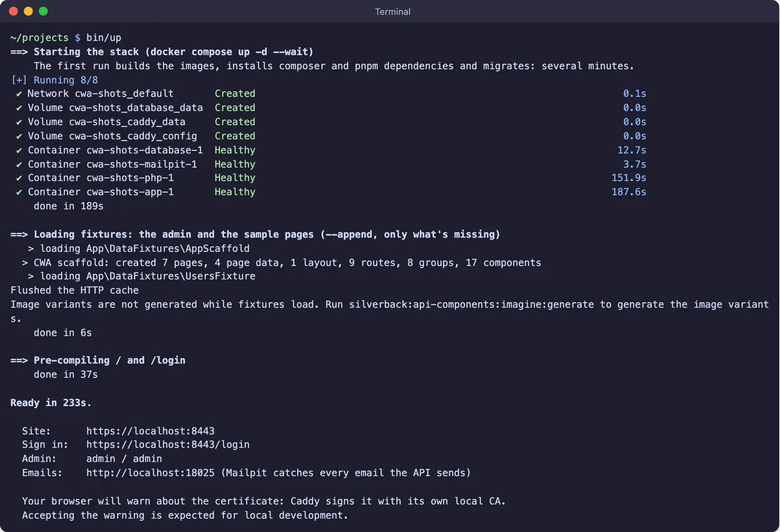The width and height of the screenshot is (780, 532).
Task: Click 'loading App\DataFixtures\UsersFixture' line
Action: [142, 276]
